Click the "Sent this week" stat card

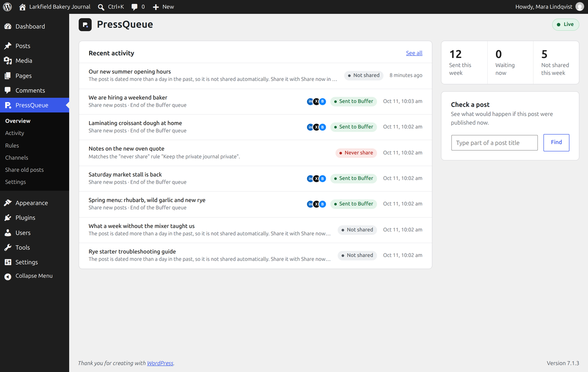[464, 63]
